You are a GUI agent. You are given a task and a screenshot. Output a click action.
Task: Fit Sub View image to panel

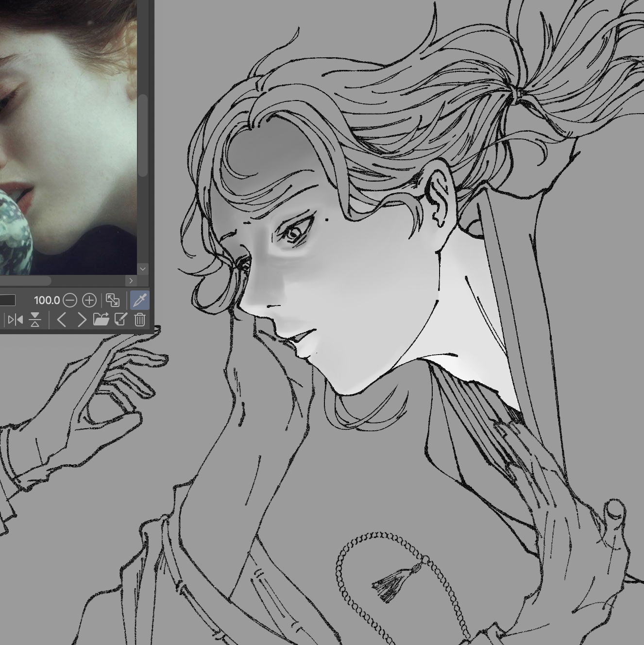coord(113,300)
